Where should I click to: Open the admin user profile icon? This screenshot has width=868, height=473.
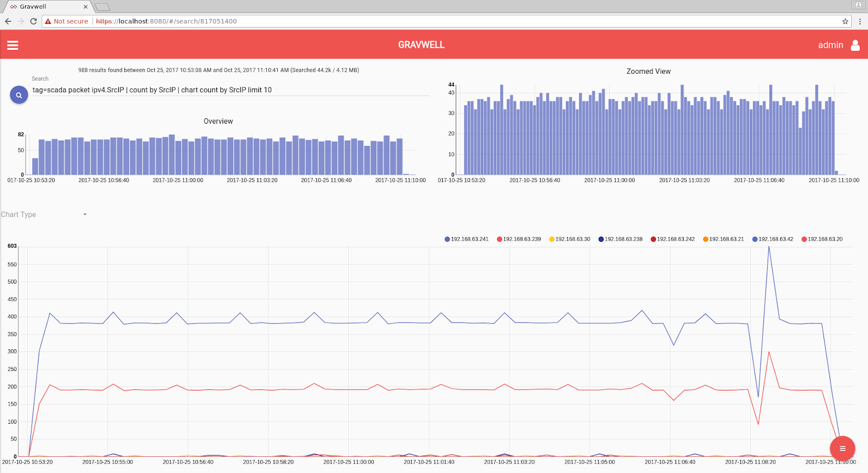[x=855, y=45]
